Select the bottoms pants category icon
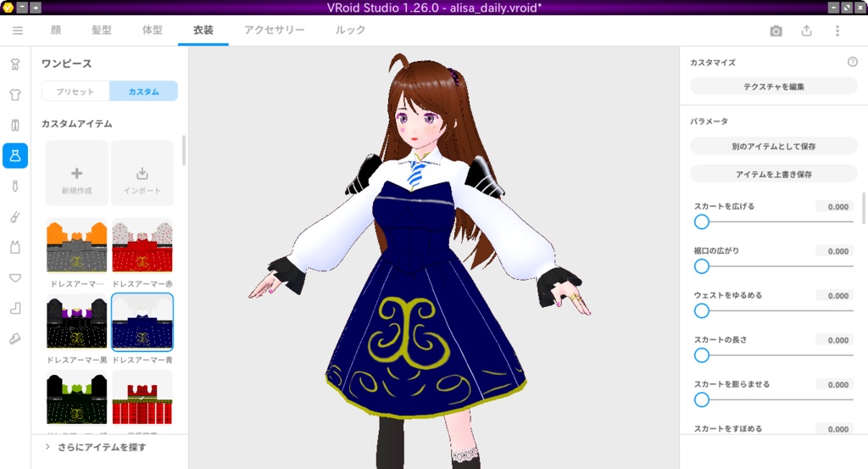This screenshot has width=868, height=469. [x=15, y=126]
